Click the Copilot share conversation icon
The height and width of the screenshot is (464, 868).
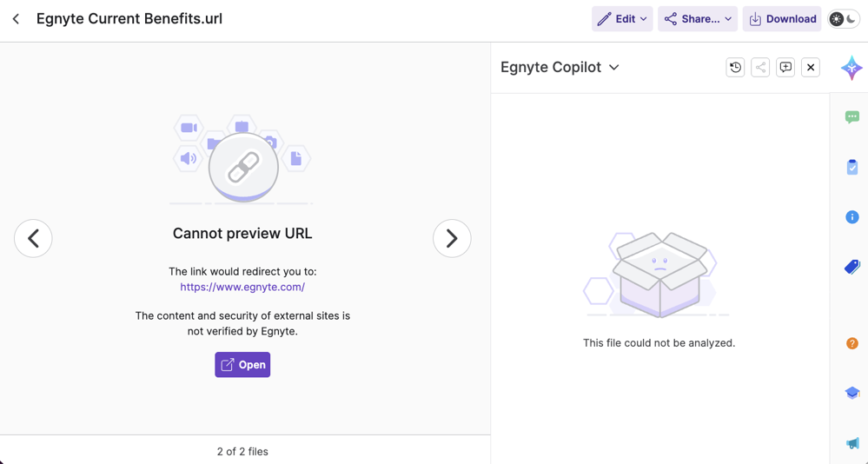point(760,67)
